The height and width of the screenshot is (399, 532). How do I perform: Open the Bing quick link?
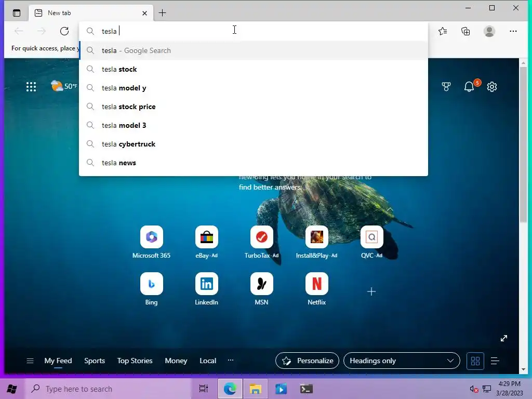click(x=151, y=289)
